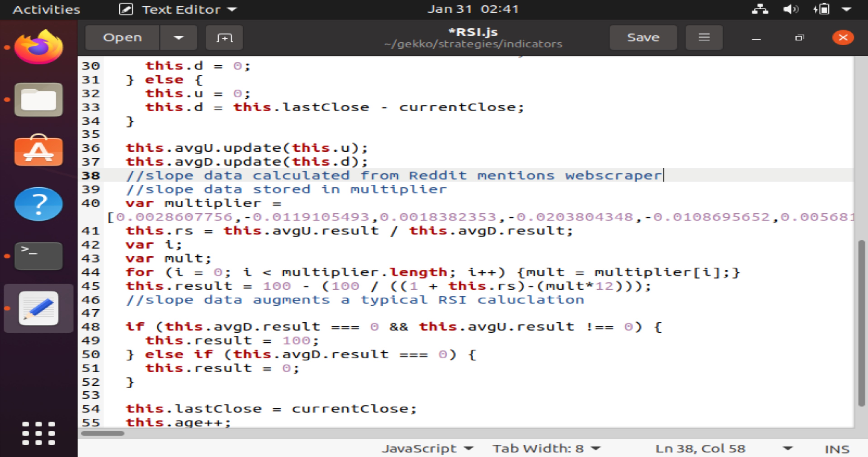
Task: Open Ubuntu Software from the dock
Action: click(38, 151)
